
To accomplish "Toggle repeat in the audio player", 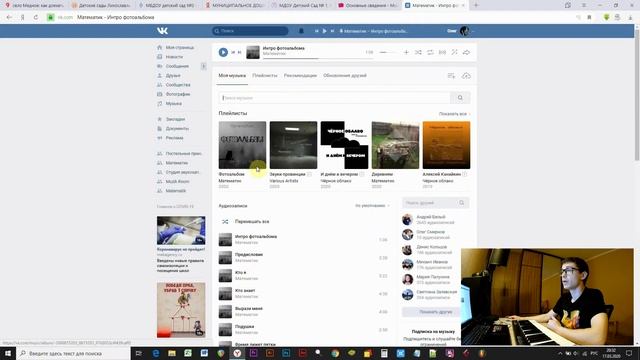I will coord(430,52).
